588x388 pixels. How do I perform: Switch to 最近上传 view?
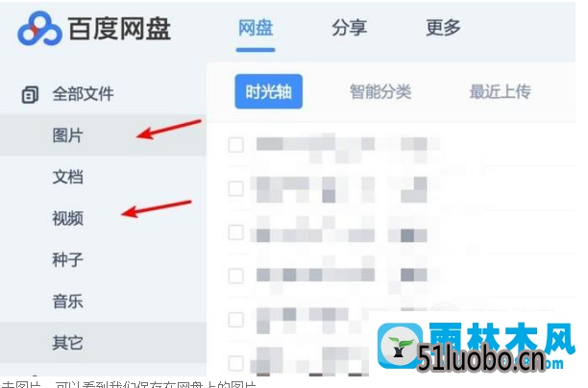click(500, 91)
